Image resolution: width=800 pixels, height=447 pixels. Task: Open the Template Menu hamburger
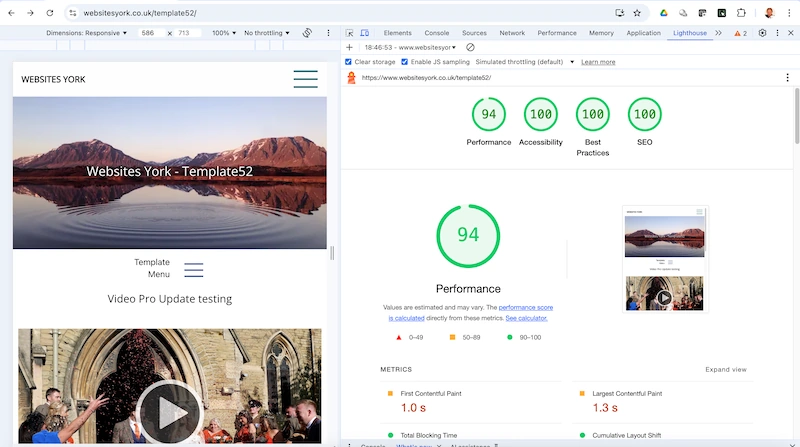[194, 270]
